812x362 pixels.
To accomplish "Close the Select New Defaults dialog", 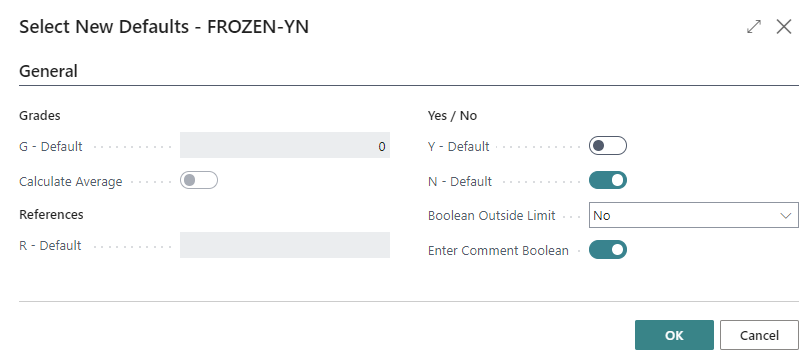I will [784, 27].
